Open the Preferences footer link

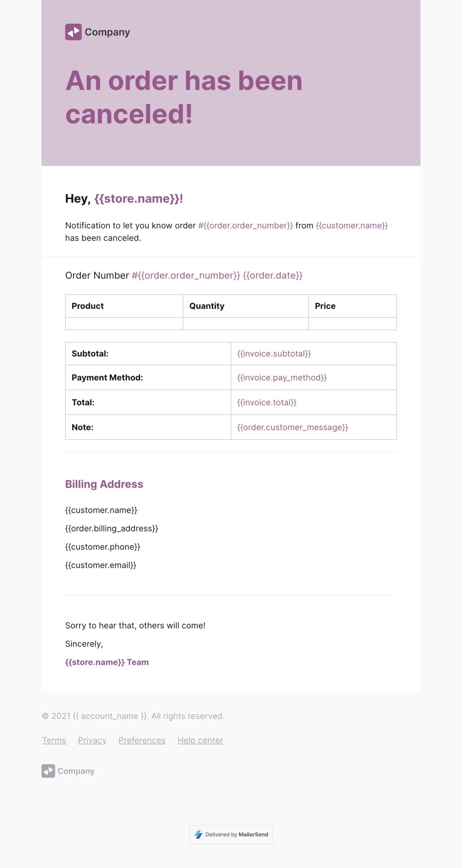[142, 740]
